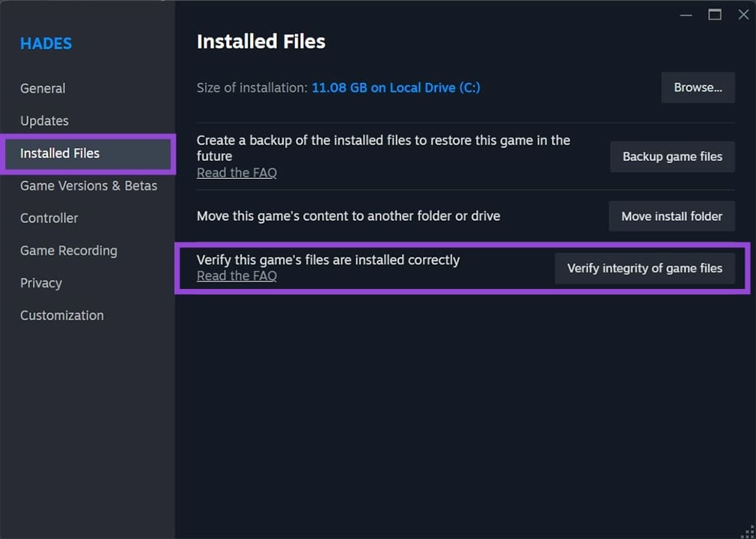
Task: Minimize the Steam properties window
Action: click(x=686, y=14)
